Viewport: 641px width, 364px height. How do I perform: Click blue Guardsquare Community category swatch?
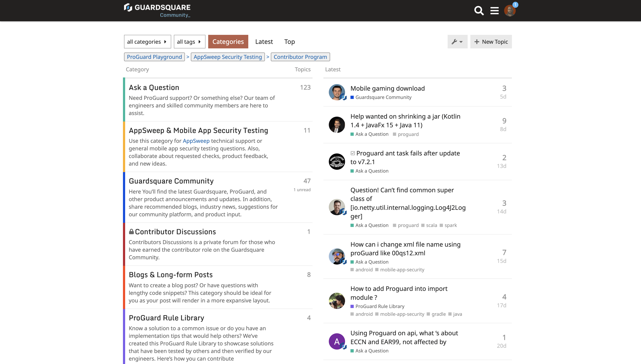(352, 97)
